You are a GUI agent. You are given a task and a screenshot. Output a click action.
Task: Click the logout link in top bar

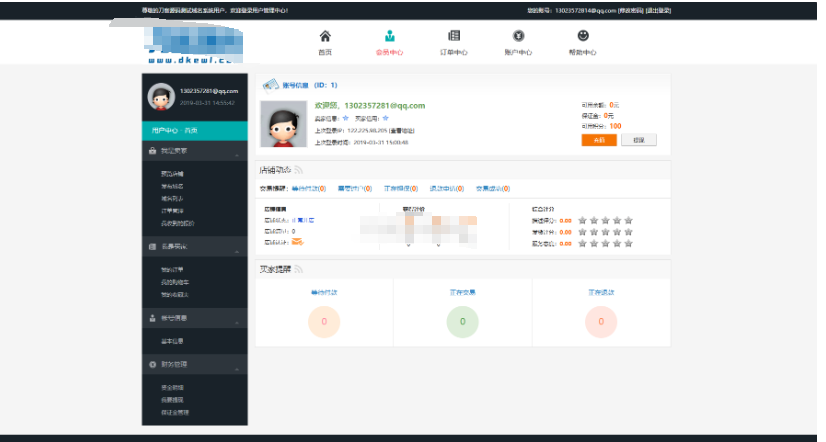[x=658, y=11]
